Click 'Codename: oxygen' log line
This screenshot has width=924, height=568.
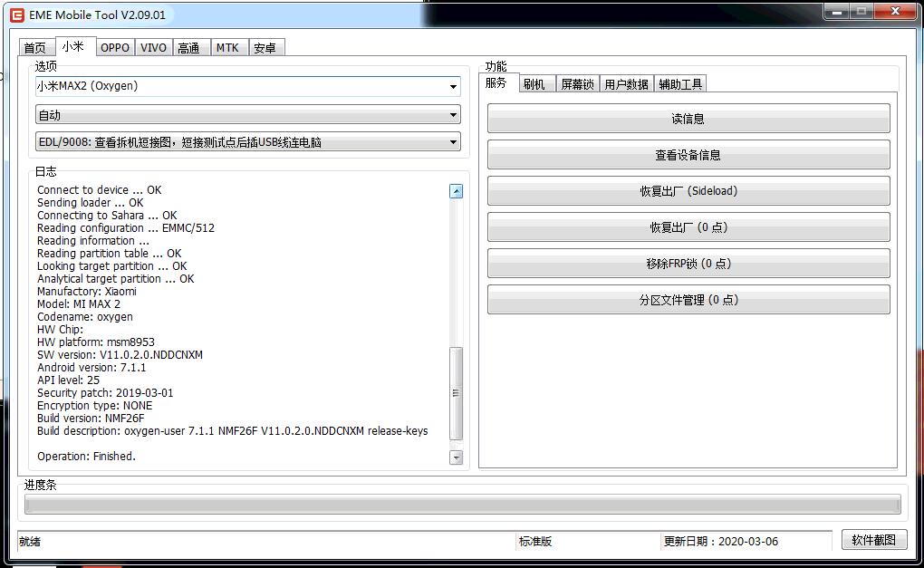[x=85, y=317]
